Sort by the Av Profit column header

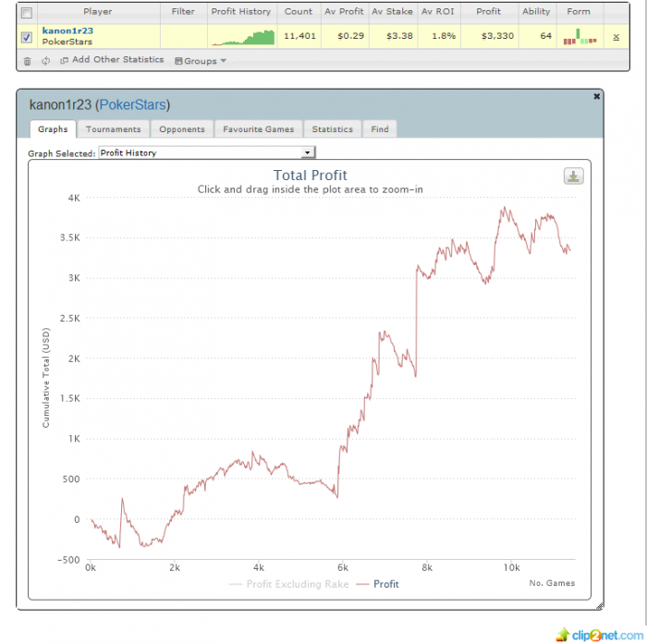(344, 12)
